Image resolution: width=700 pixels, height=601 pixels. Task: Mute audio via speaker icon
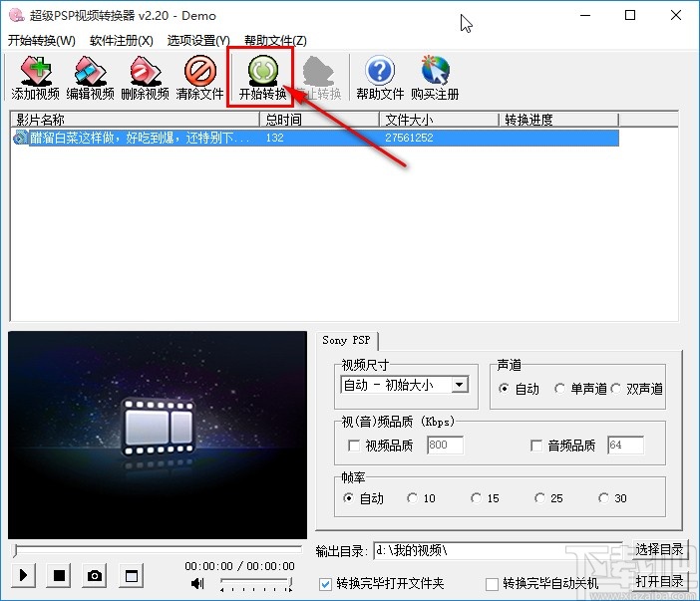tap(197, 583)
